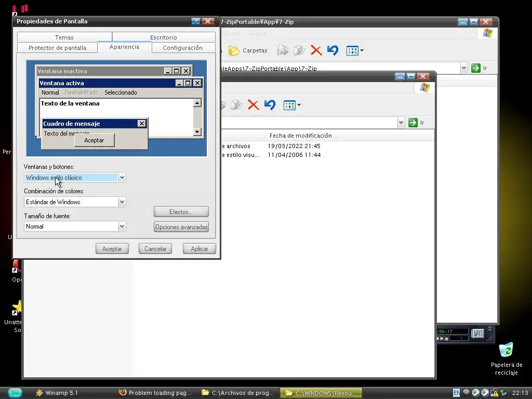Click preview scrollbar up arrow in dialog
532x399 pixels.
[x=197, y=103]
